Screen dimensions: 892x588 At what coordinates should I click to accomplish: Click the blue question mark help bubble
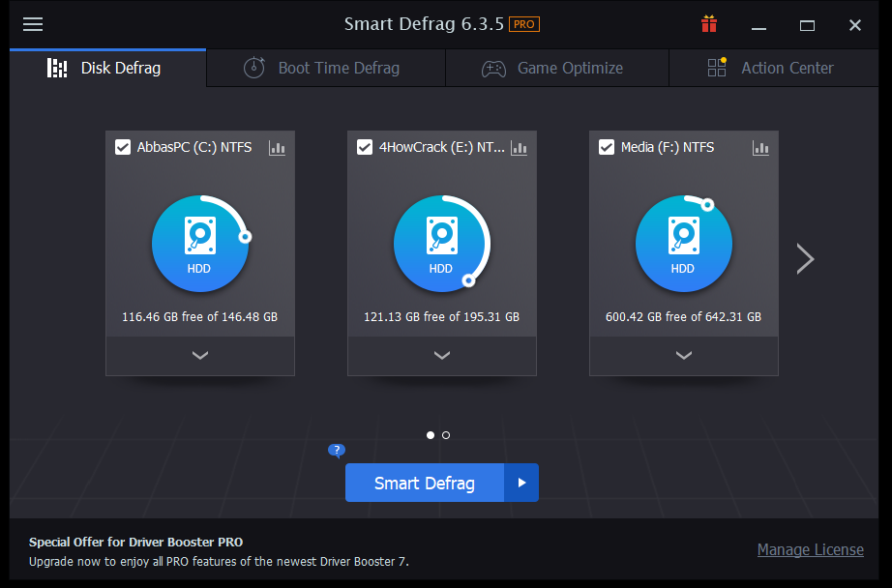tap(337, 451)
